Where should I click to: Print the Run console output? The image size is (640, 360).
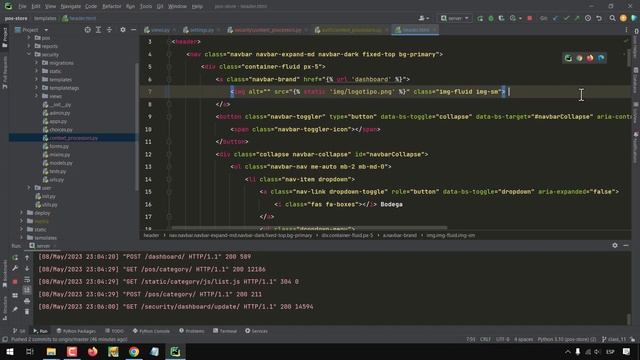[27, 301]
